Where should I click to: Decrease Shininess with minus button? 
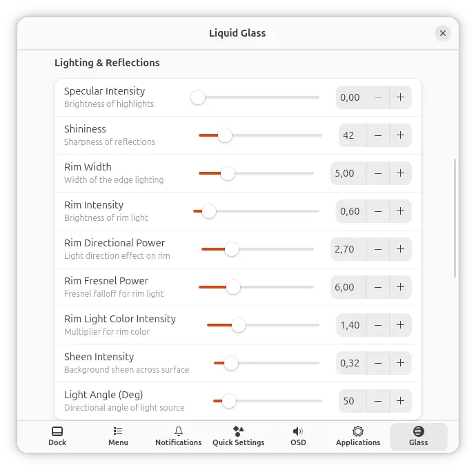click(x=378, y=135)
